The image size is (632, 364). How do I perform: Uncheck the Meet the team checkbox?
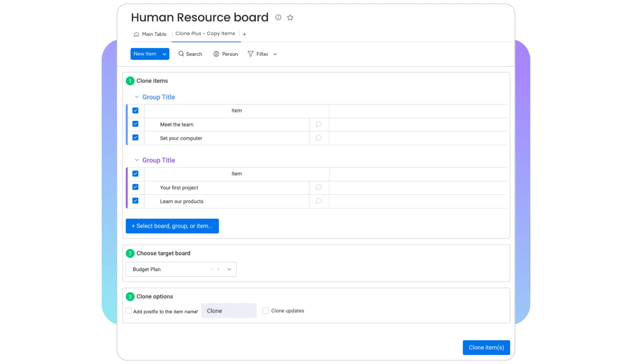(136, 124)
